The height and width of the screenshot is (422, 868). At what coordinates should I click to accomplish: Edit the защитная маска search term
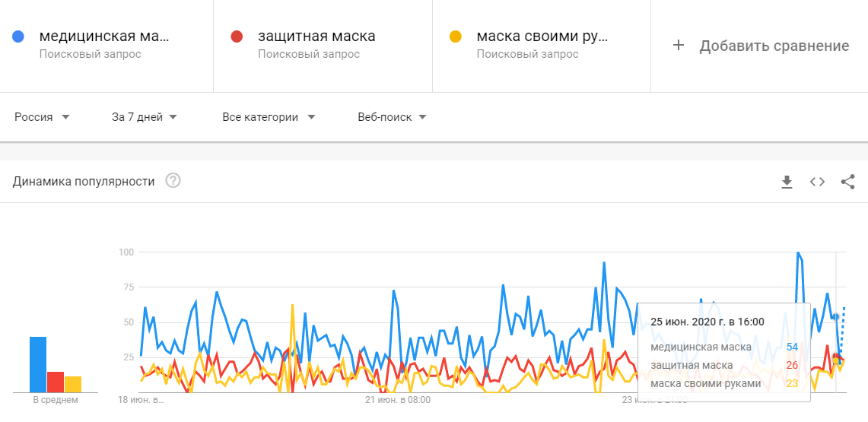[316, 36]
